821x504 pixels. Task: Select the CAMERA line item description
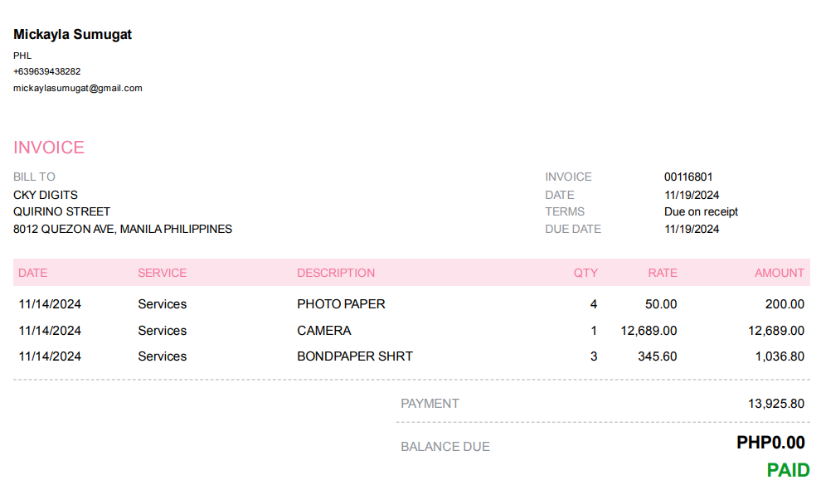(x=324, y=331)
